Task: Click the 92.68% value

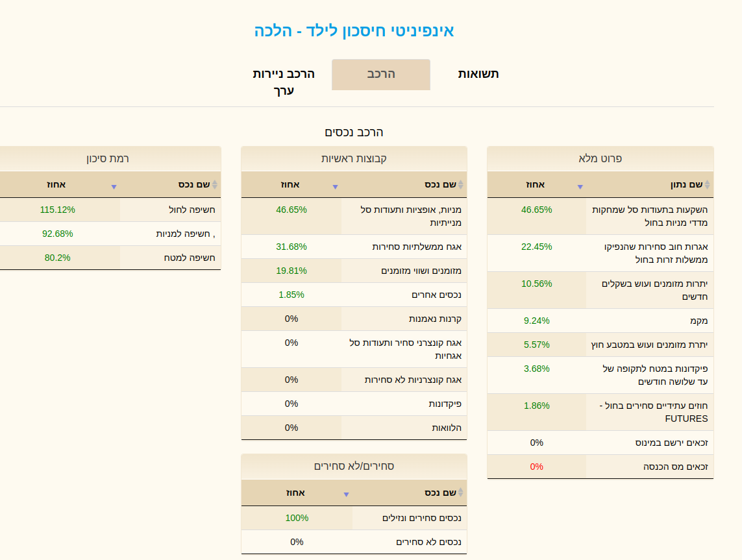Action: click(x=57, y=234)
